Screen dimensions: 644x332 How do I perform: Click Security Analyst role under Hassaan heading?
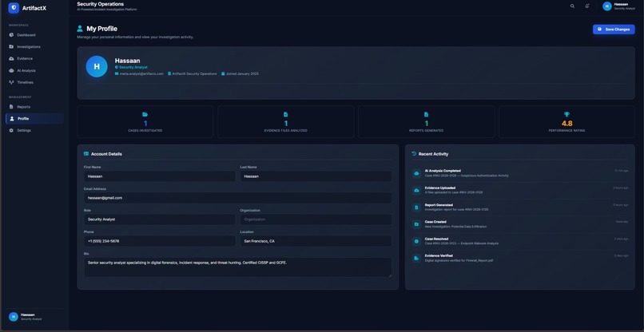coord(133,67)
